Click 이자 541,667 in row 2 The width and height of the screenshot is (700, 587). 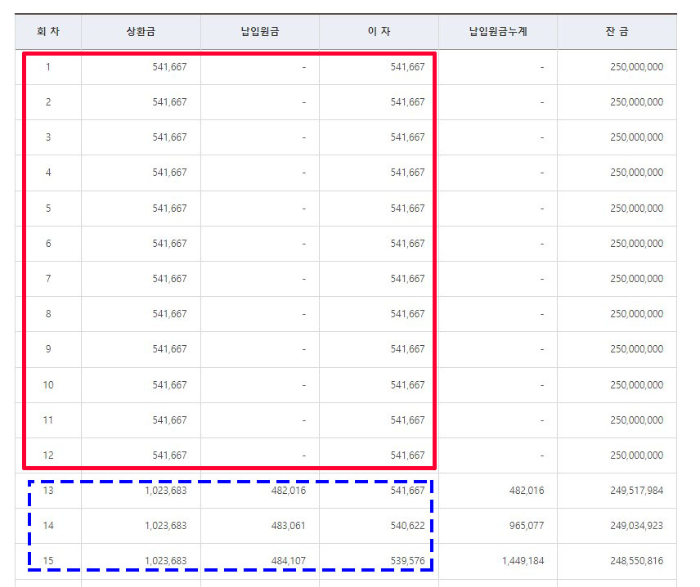click(408, 102)
